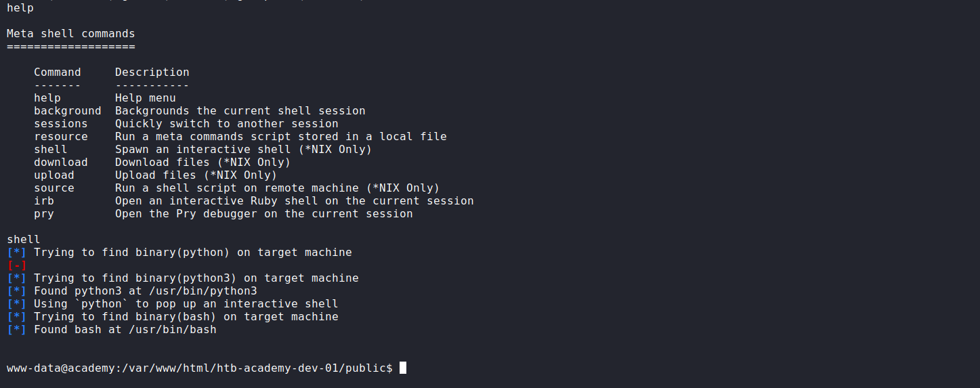
Task: Click the red [-] error marker
Action: [17, 265]
